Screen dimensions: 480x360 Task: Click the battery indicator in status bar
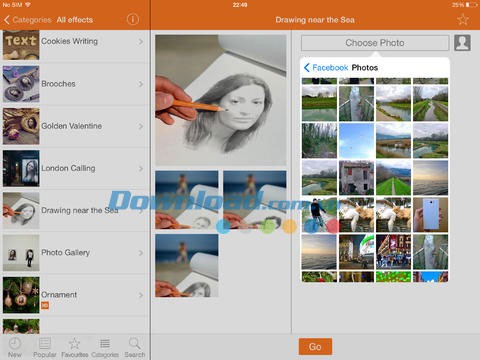click(x=472, y=5)
